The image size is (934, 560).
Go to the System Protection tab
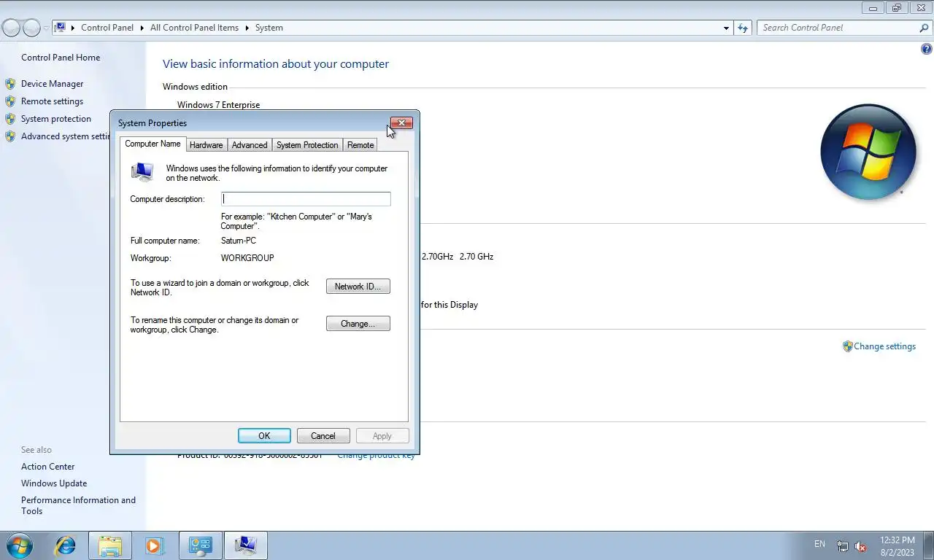pos(307,145)
